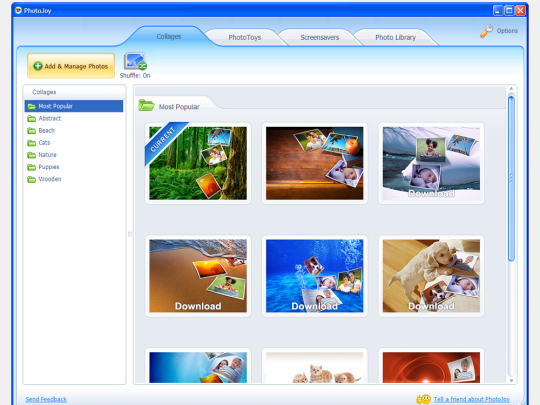Select the Most Popular category

(74, 106)
